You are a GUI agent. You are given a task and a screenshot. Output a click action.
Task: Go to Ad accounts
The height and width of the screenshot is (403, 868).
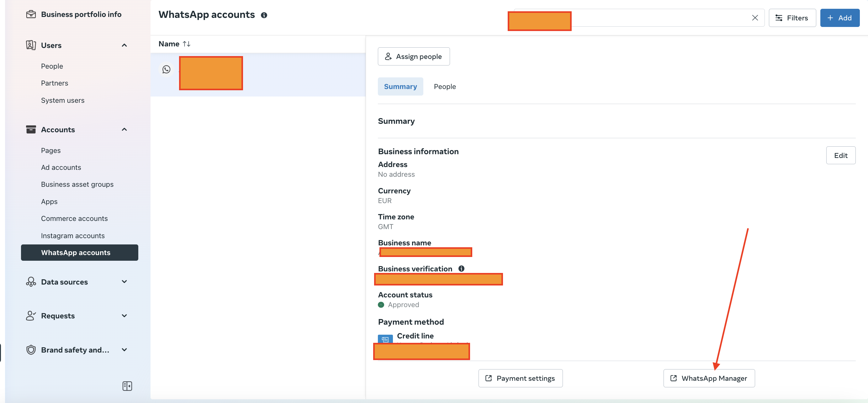tap(61, 167)
